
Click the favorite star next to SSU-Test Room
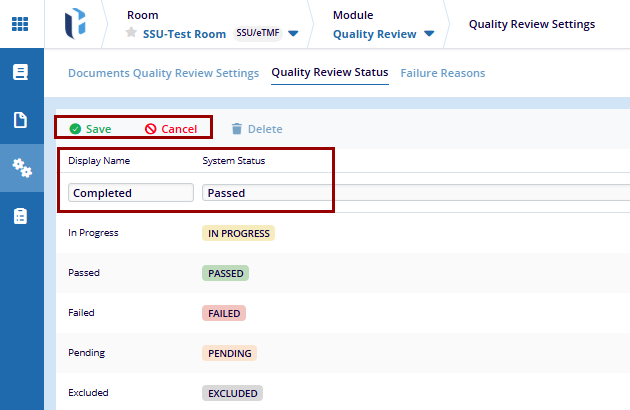pyautogui.click(x=131, y=33)
